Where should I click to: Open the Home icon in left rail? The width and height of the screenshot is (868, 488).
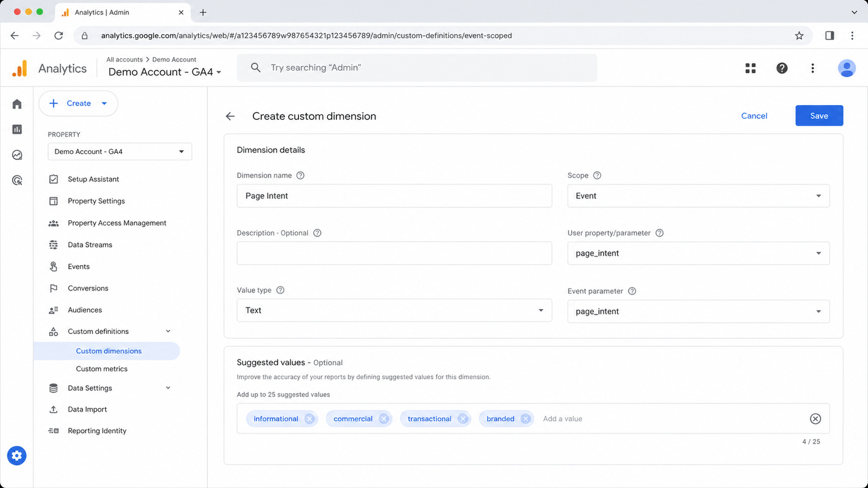coord(17,104)
